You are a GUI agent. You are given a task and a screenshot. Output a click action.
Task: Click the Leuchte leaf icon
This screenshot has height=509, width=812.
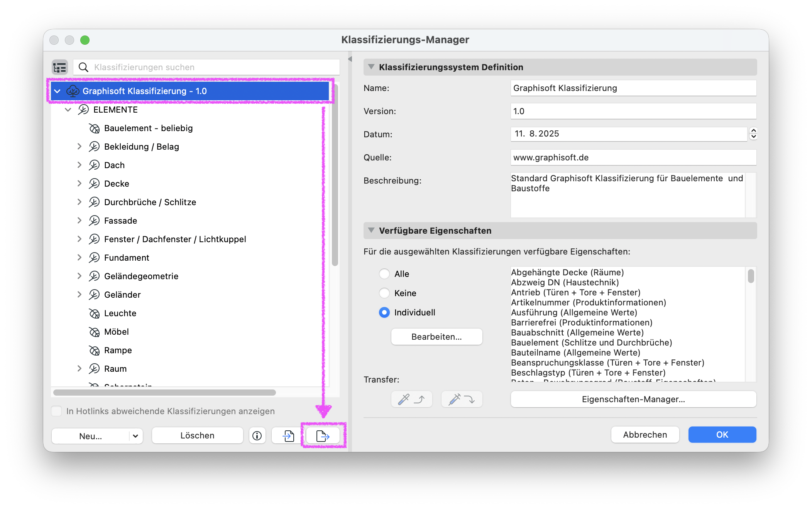[94, 313]
